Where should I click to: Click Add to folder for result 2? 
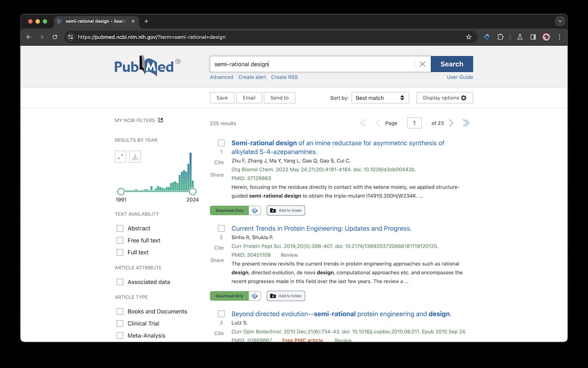tap(286, 296)
